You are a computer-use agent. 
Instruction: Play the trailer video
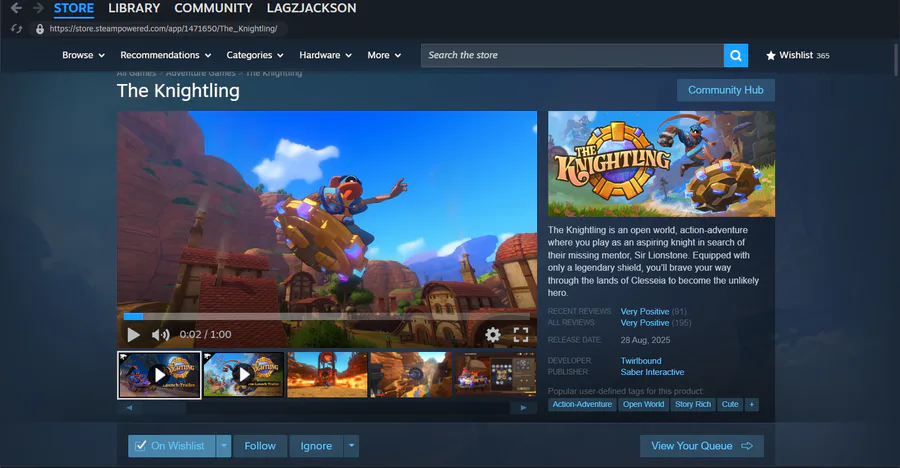click(133, 335)
